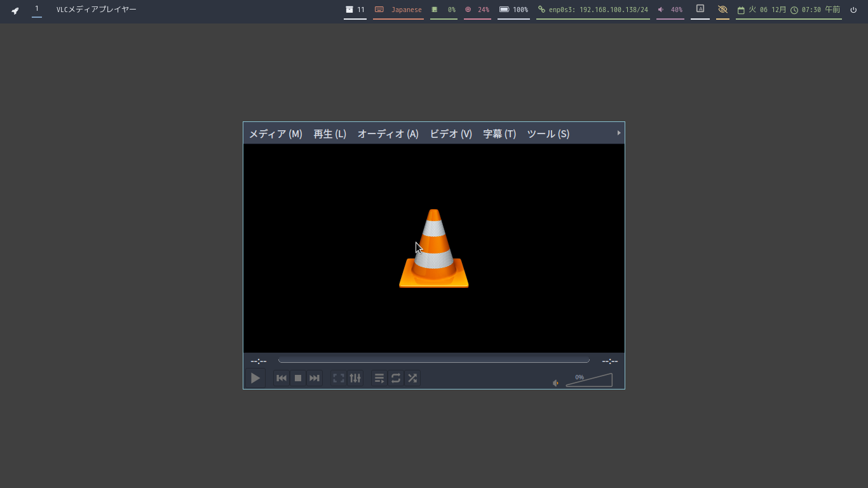Click the Japanese keyboard layout indicator
868x488 pixels.
tap(398, 10)
